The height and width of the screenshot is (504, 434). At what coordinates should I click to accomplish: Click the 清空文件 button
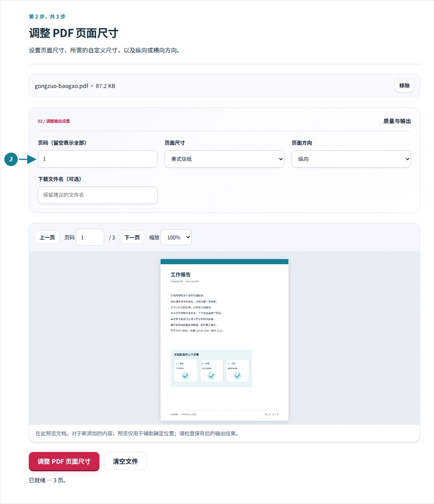[125, 461]
